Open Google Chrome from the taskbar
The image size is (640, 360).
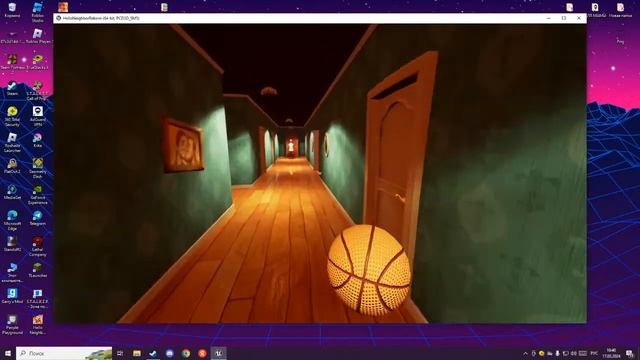186,353
